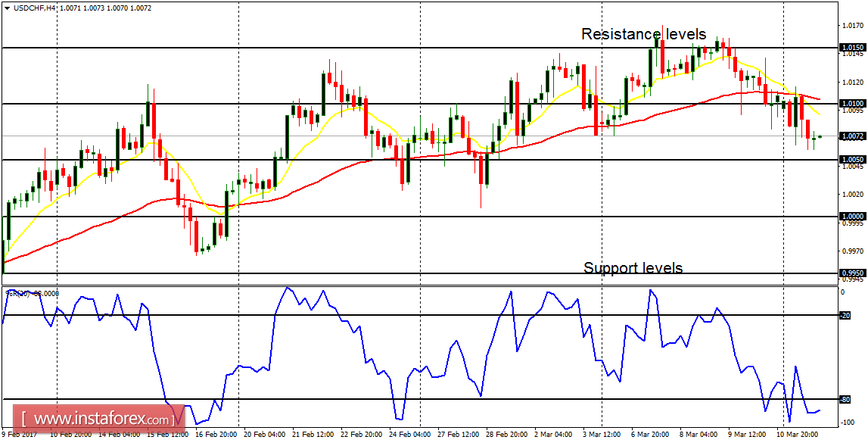
Task: Click the current price marker 1.0072
Action: pos(848,136)
